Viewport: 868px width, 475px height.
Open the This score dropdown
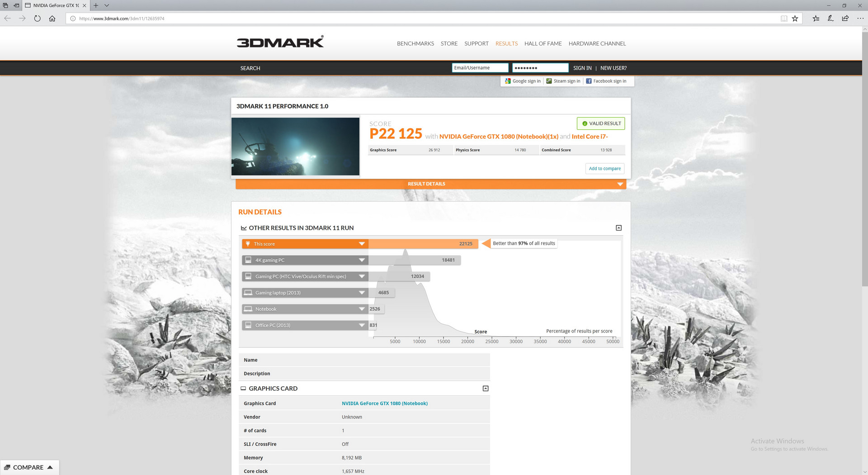[362, 244]
